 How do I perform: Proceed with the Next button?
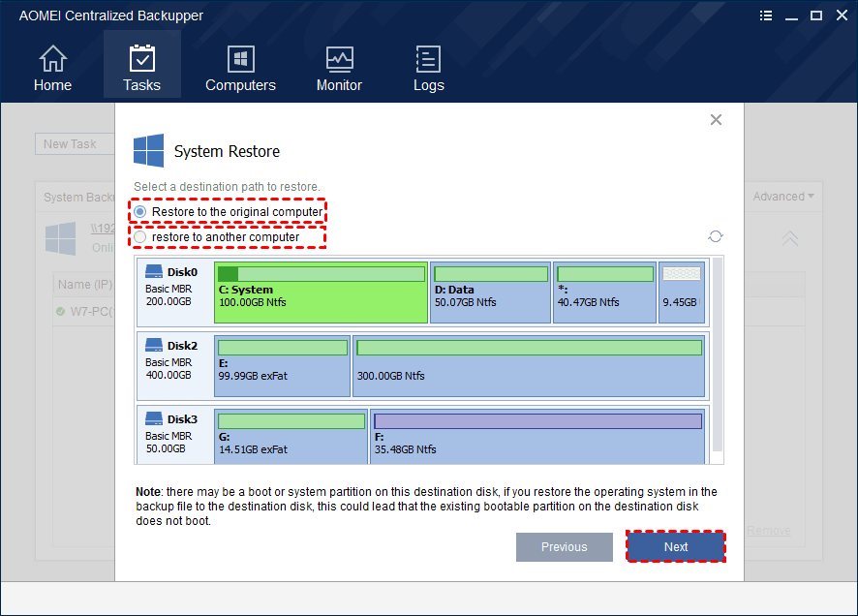[676, 547]
